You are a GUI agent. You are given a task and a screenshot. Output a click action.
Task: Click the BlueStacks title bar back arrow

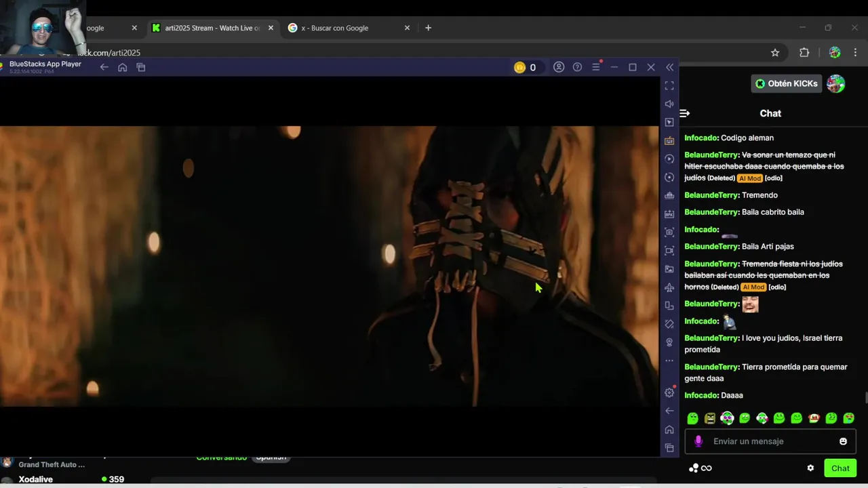click(x=104, y=67)
